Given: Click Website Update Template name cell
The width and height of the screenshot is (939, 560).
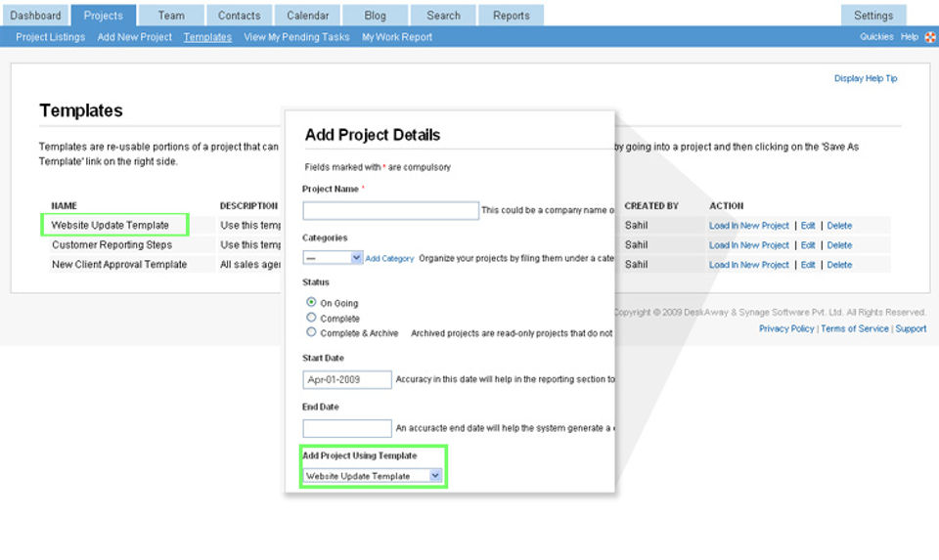Looking at the screenshot, I should [x=111, y=225].
